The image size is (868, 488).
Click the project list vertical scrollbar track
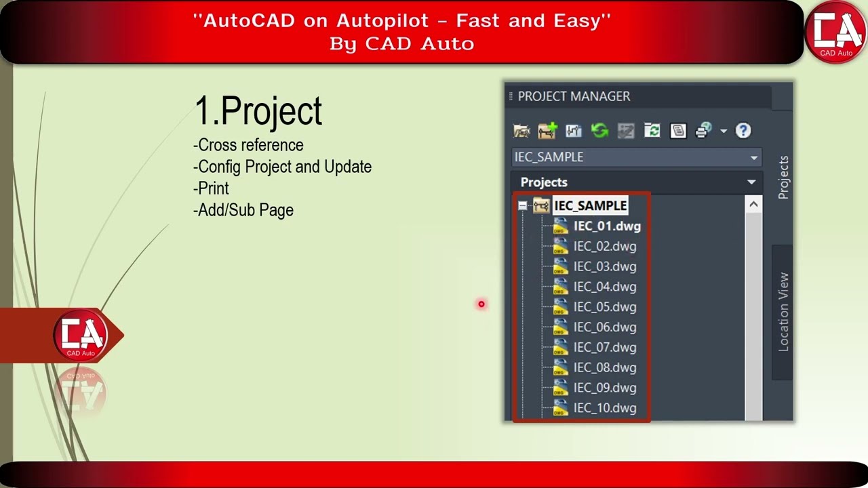[x=753, y=317]
